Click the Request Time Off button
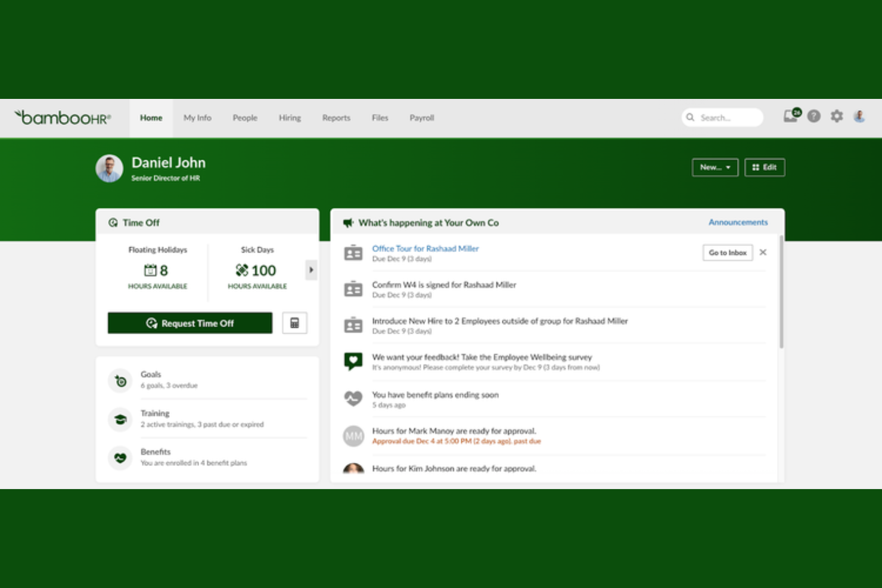This screenshot has width=882, height=588. click(190, 323)
